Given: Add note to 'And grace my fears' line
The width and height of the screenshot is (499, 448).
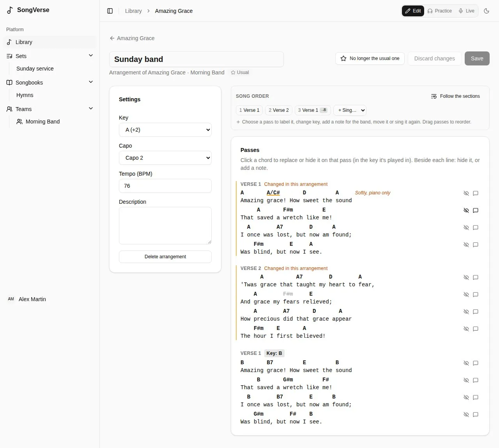Looking at the screenshot, I should tap(476, 295).
